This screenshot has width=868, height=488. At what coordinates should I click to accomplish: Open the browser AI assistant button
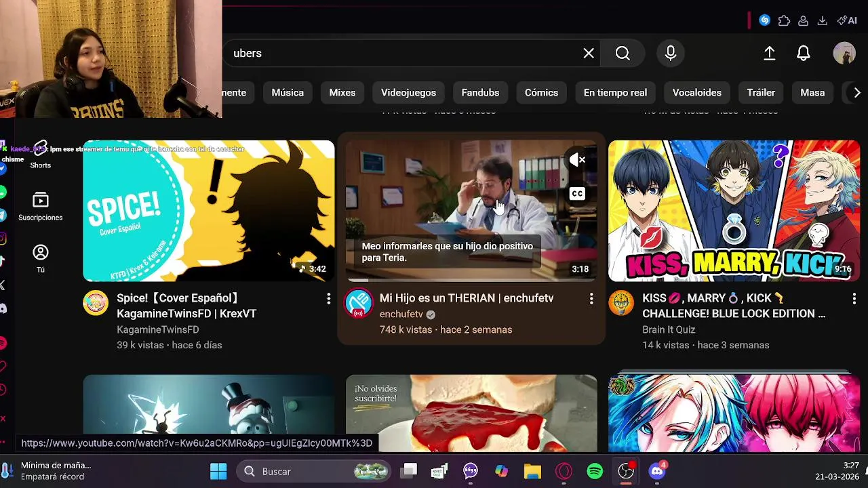[847, 20]
